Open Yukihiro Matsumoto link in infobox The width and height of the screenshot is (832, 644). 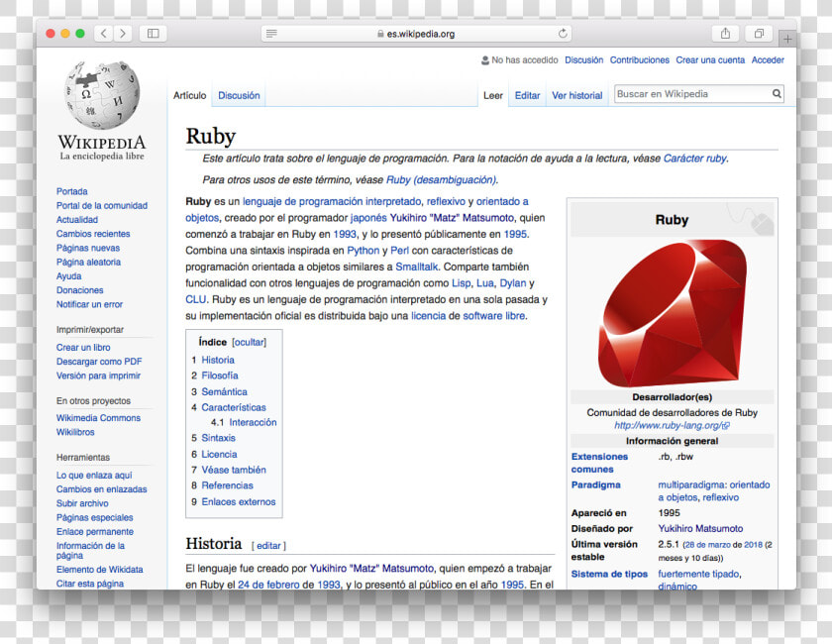pos(700,528)
